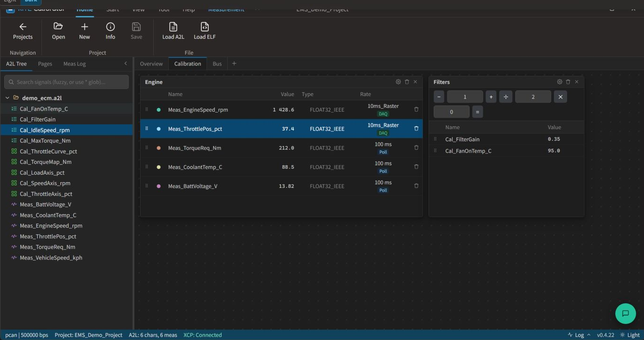The width and height of the screenshot is (644, 340).
Task: Remove Meas_TorqueReq_Nm row via trash icon
Action: coord(416,147)
